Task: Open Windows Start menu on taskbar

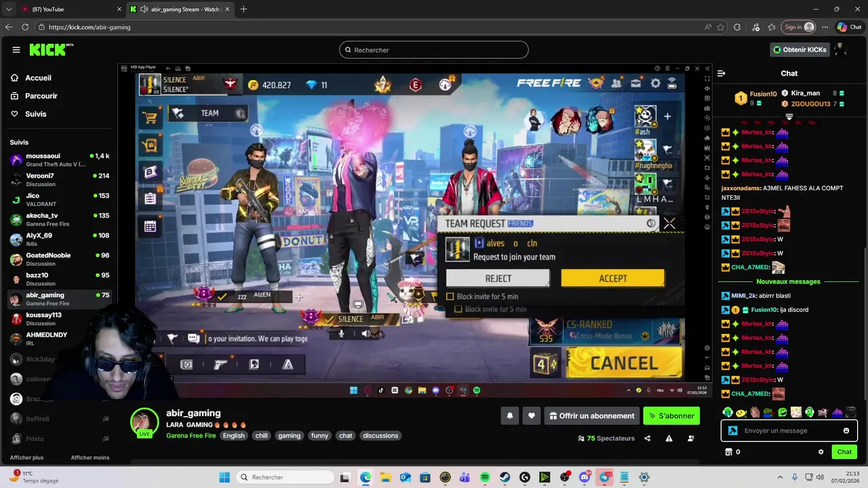Action: click(224, 477)
